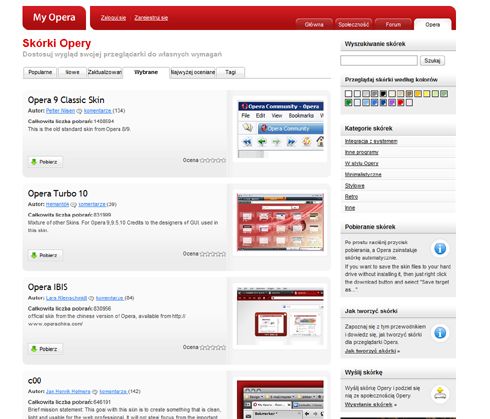The height and width of the screenshot is (419, 490).
Task: Click the rating stars for Opera Turbo 10
Action: pyautogui.click(x=213, y=254)
